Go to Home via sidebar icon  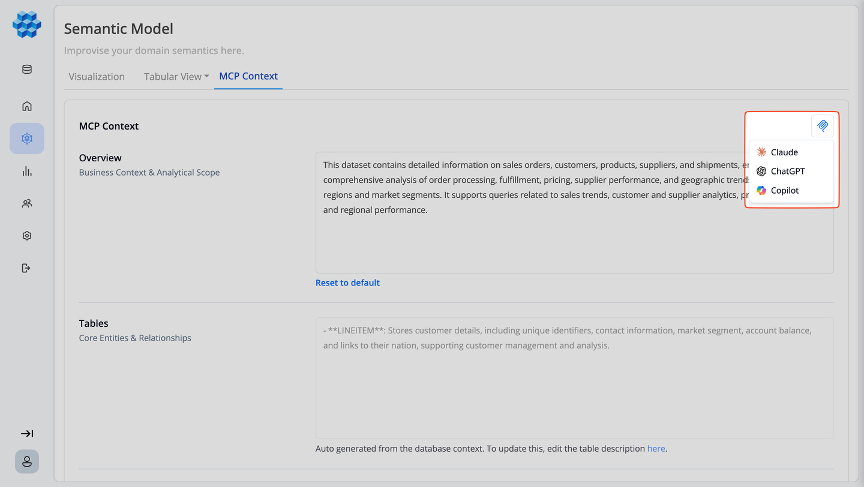(x=27, y=106)
